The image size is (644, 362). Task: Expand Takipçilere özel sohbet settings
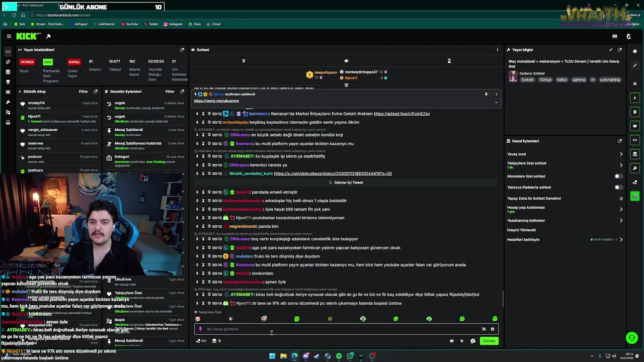click(x=621, y=165)
